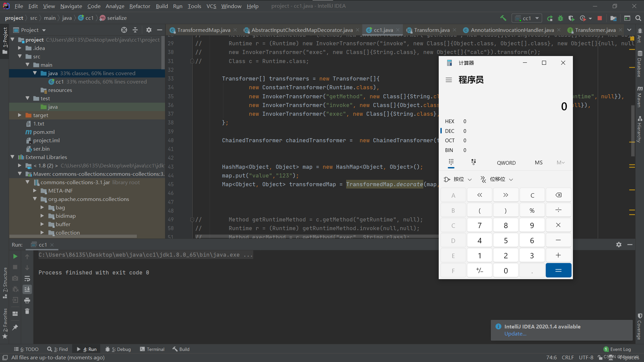This screenshot has height=362, width=644.
Task: Start debugging with the green bug icon
Action: [x=560, y=18]
